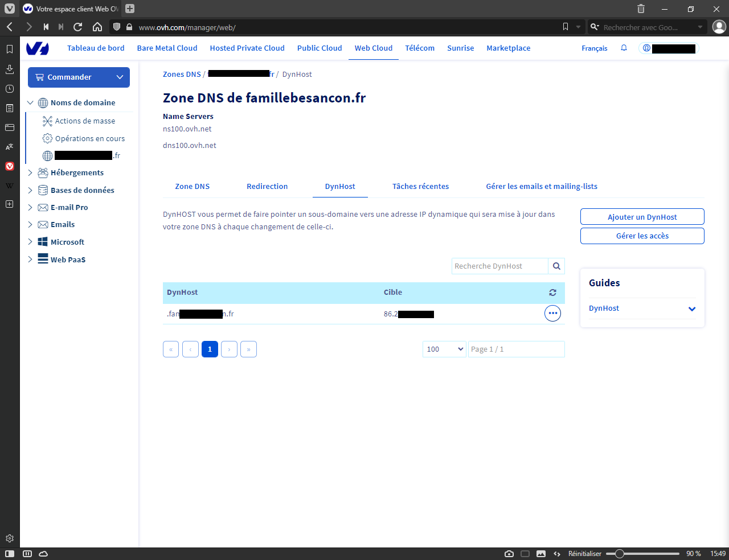Reload the page in browser toolbar
This screenshot has width=729, height=560.
(78, 27)
